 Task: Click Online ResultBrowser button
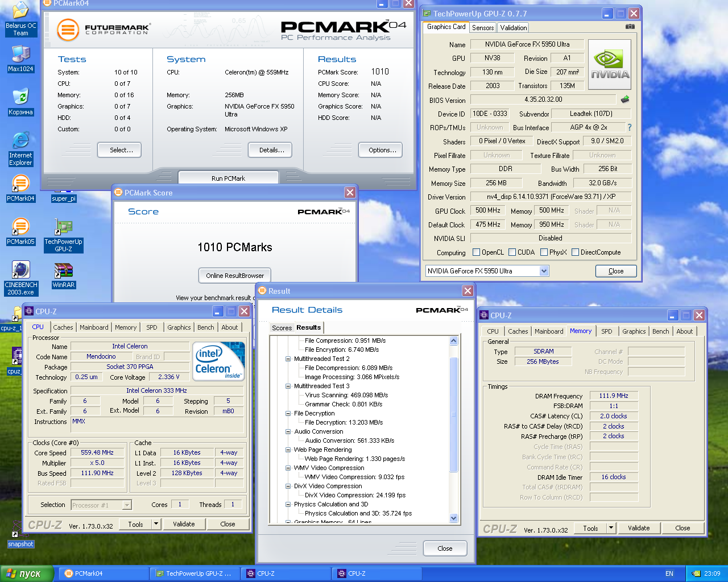click(x=235, y=276)
